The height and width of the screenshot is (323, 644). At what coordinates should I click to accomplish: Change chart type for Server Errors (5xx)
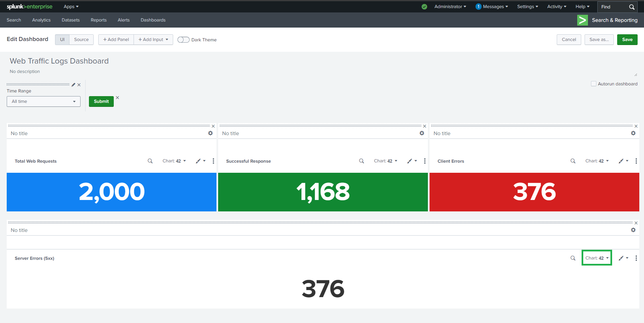pyautogui.click(x=597, y=258)
